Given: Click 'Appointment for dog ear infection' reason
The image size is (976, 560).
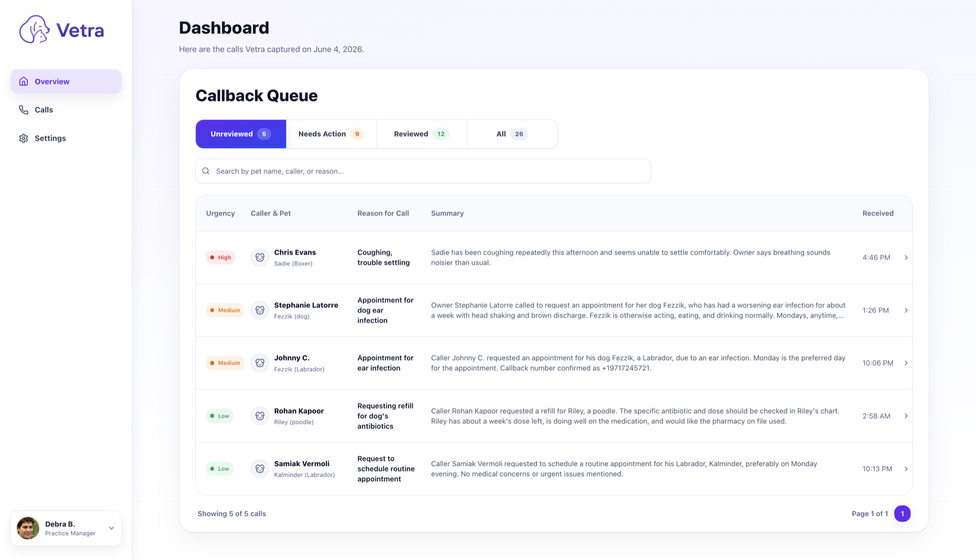Looking at the screenshot, I should (385, 310).
